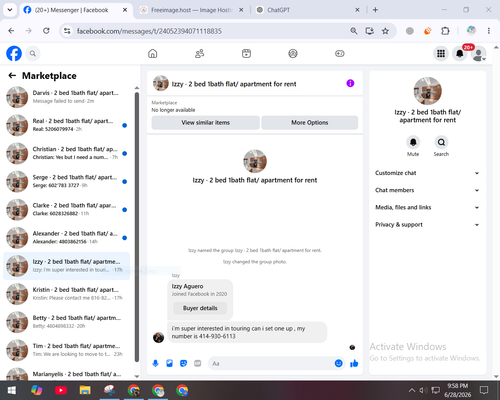The width and height of the screenshot is (500, 400).
Task: Record a voice clip microphone icon
Action: coord(155,363)
